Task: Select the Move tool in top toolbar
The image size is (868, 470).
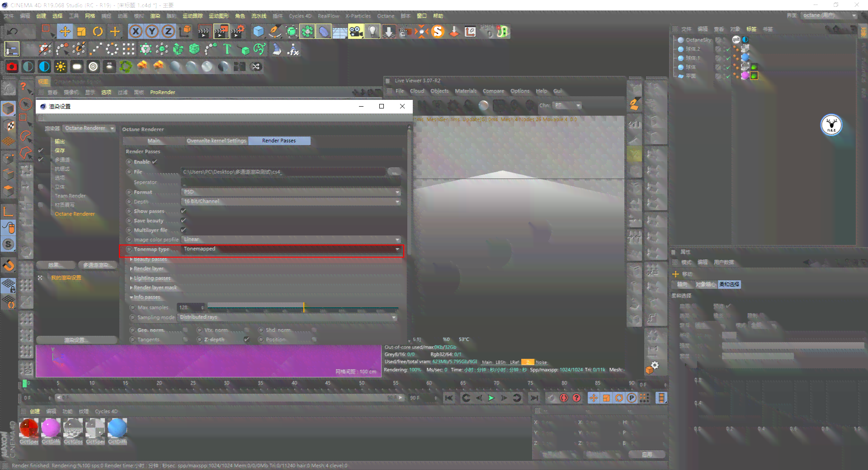Action: [x=65, y=32]
